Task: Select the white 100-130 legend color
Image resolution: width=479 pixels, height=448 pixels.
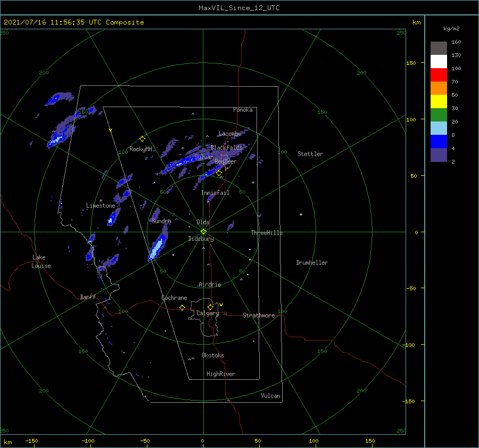Action: pyautogui.click(x=439, y=62)
